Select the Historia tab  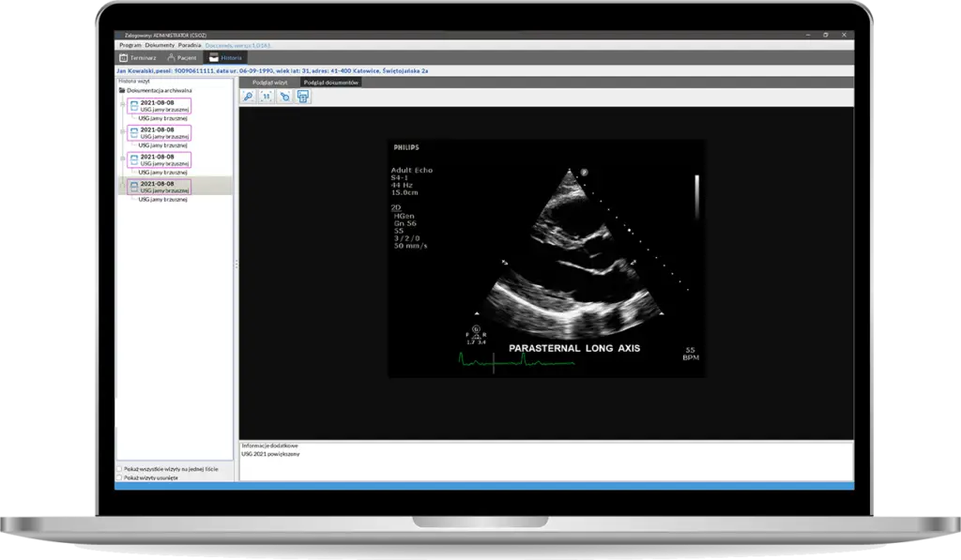point(226,57)
